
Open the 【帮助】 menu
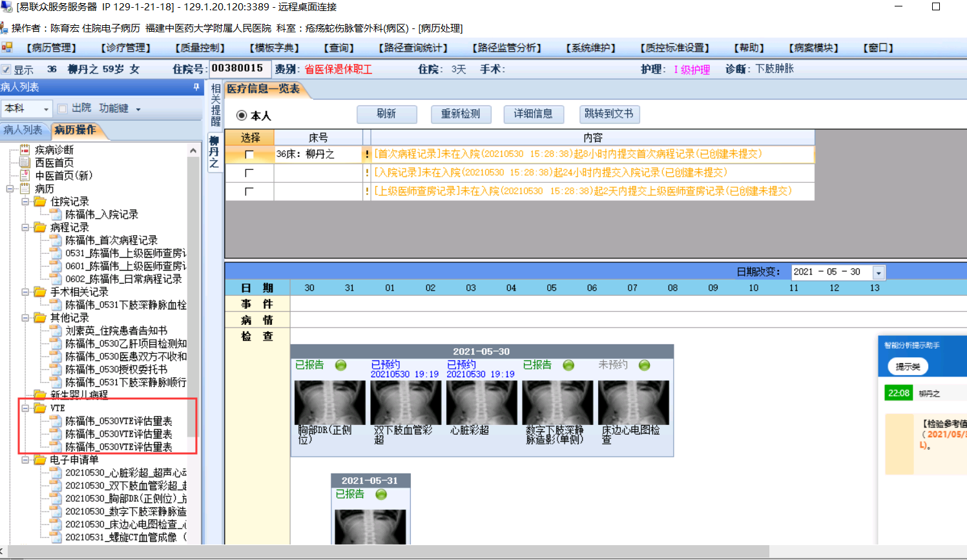coord(749,48)
